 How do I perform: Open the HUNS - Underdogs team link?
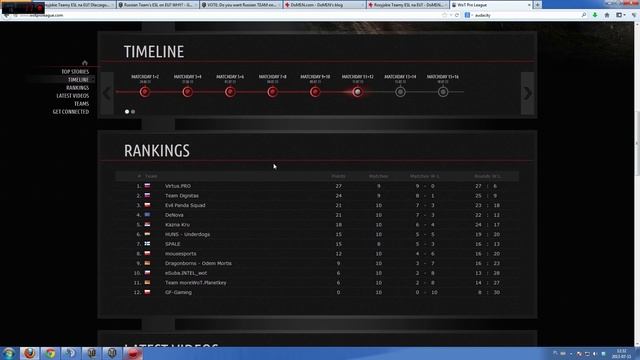pos(187,235)
